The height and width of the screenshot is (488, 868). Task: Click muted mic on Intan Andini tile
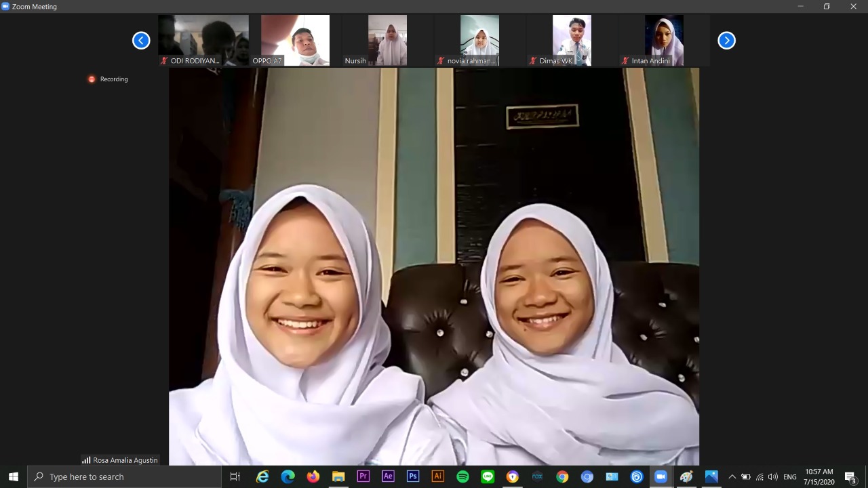(625, 61)
